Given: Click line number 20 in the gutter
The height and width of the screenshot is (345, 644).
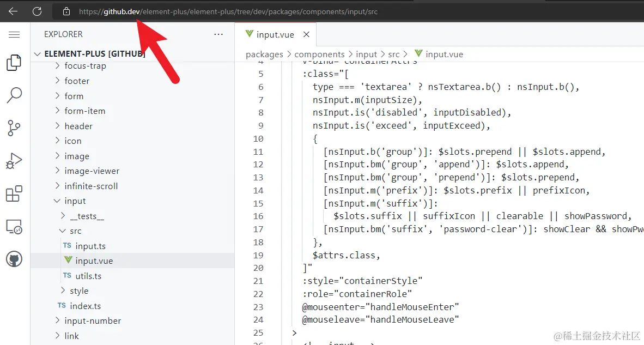Looking at the screenshot, I should pos(258,268).
